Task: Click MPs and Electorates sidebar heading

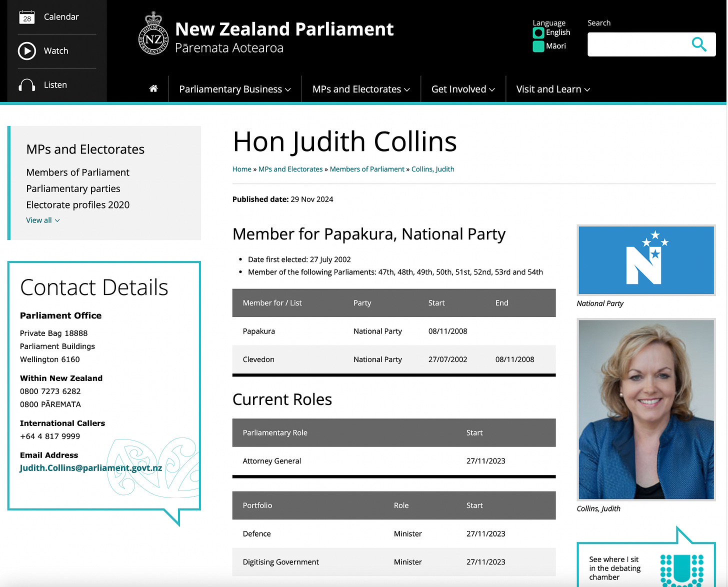Action: click(85, 149)
